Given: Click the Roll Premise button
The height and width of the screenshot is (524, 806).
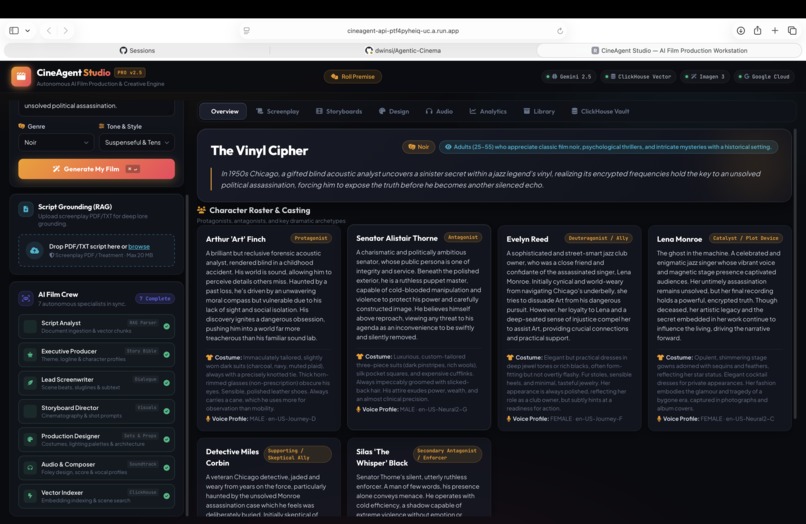Looking at the screenshot, I should 353,77.
